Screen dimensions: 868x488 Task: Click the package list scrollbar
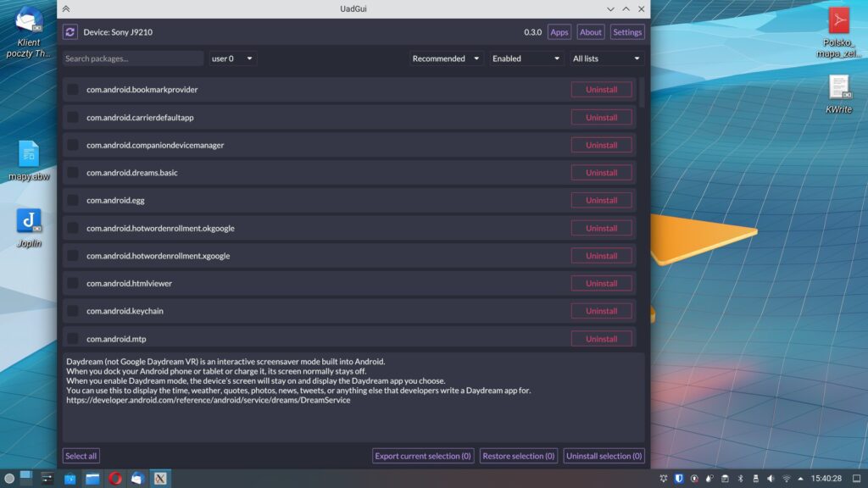pyautogui.click(x=642, y=92)
